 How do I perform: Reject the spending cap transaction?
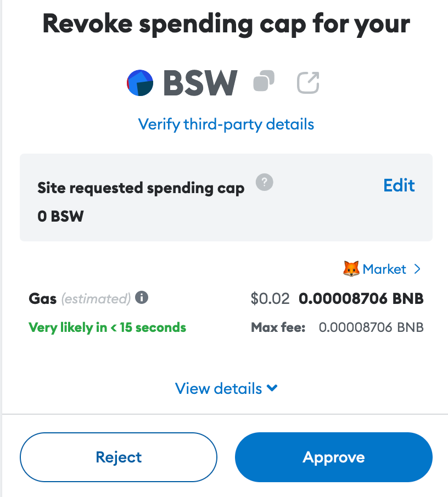coord(119,458)
